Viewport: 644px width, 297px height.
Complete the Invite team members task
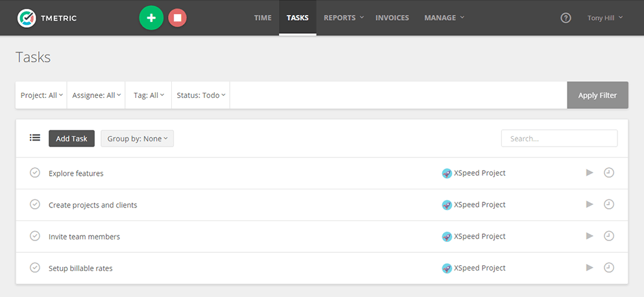35,236
